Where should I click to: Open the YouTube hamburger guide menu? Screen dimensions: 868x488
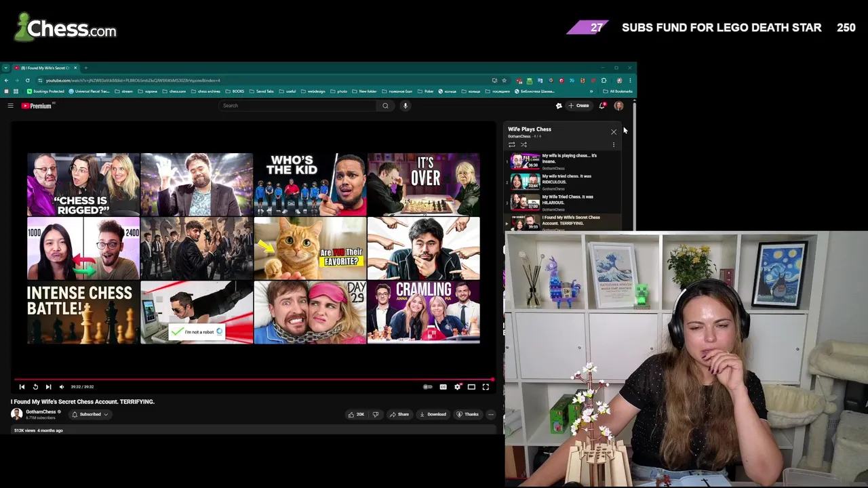coord(10,106)
